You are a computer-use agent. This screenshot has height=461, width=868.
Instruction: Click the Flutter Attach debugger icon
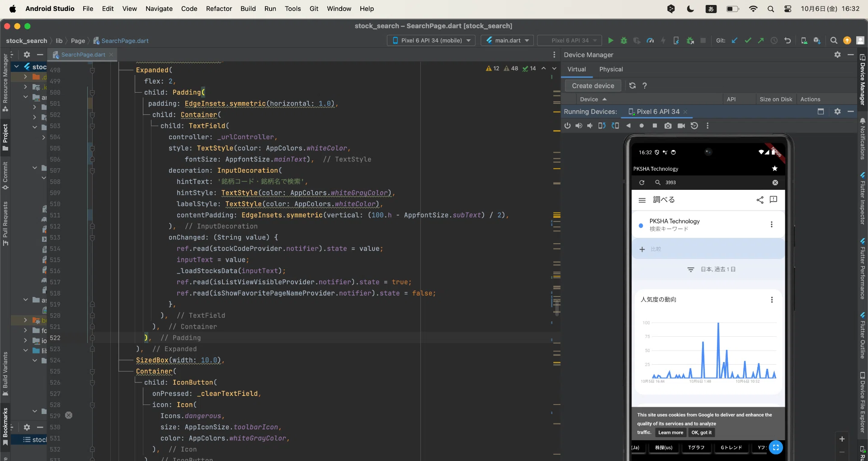click(x=676, y=41)
